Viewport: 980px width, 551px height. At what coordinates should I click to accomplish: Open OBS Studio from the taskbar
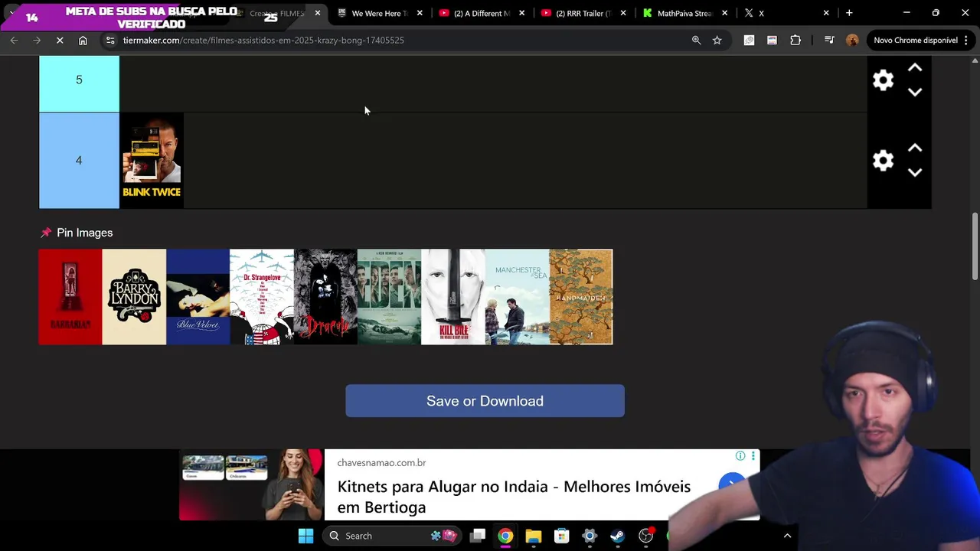pos(646,536)
